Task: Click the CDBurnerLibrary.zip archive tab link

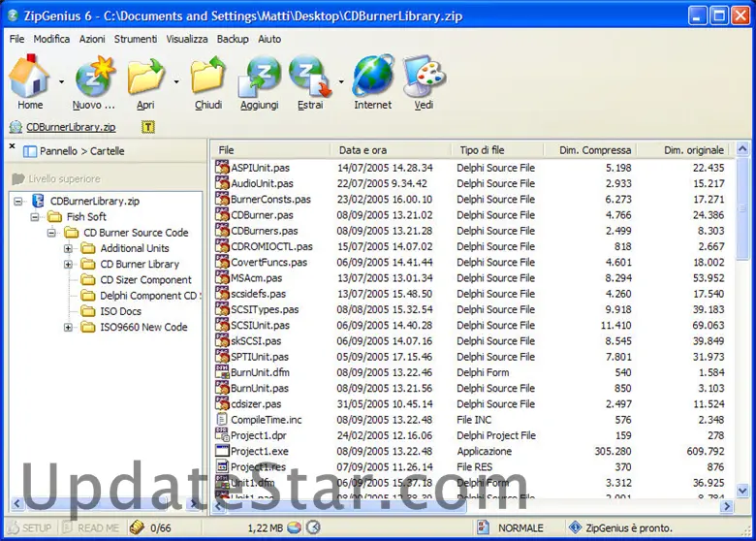Action: coord(71,127)
